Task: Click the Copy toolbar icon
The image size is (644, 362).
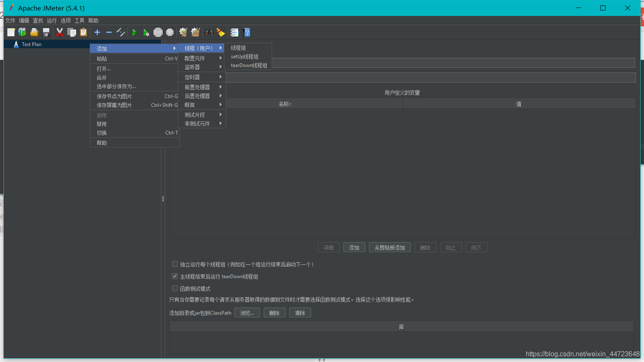Action: pos(72,32)
